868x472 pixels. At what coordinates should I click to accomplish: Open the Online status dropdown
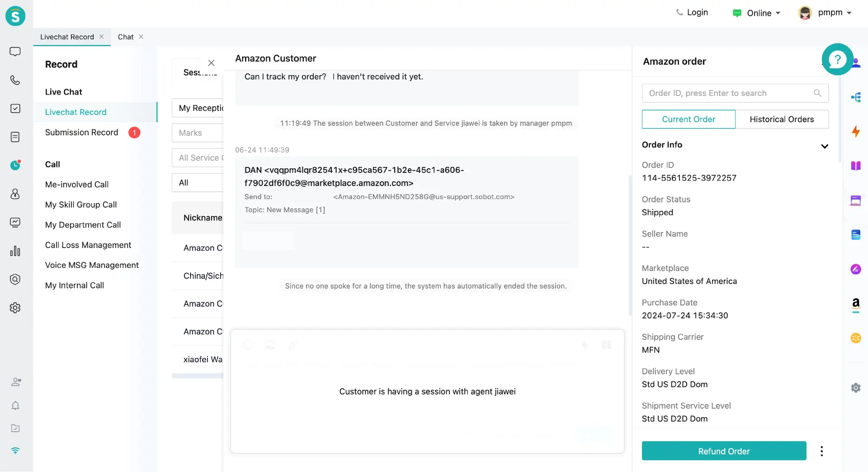pyautogui.click(x=757, y=13)
